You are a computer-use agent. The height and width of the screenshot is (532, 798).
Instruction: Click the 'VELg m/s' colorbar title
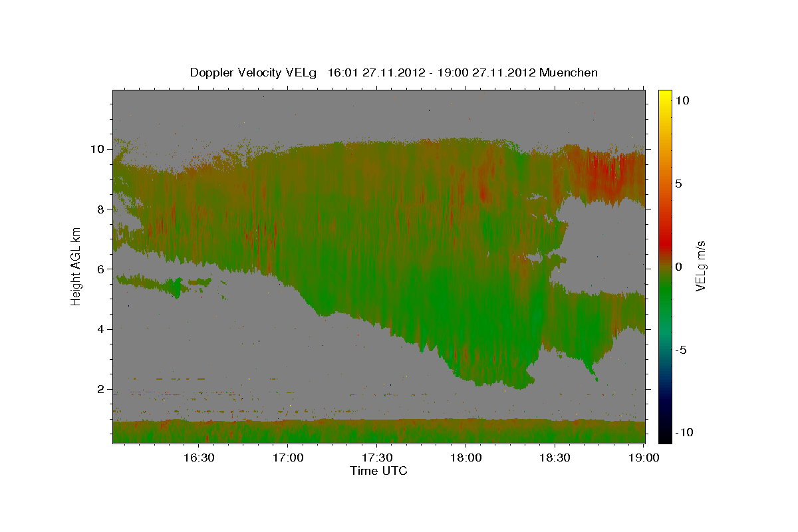click(702, 266)
